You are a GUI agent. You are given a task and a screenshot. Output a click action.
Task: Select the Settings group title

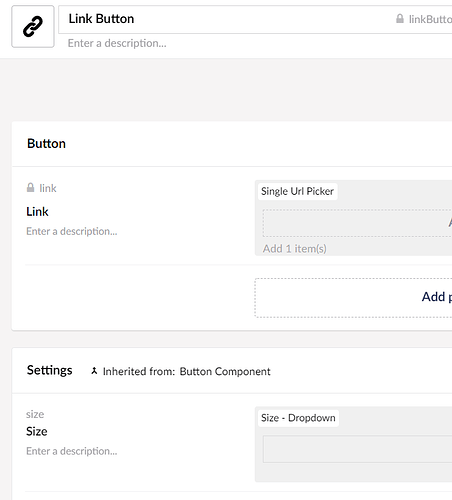click(x=49, y=370)
